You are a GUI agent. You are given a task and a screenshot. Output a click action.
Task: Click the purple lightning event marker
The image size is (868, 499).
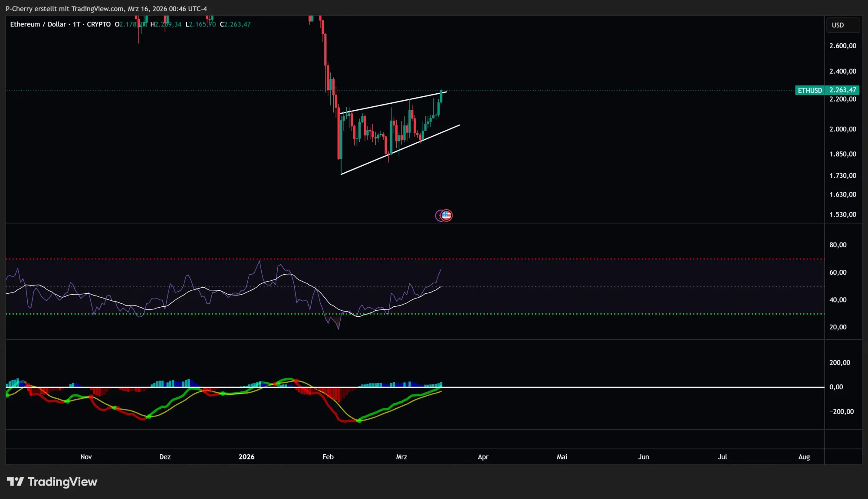coord(439,215)
